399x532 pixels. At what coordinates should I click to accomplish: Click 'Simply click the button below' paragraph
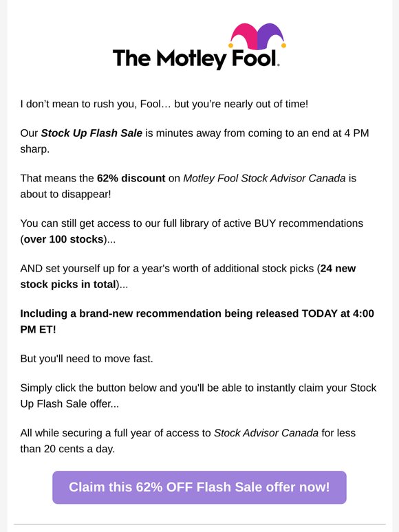pyautogui.click(x=198, y=396)
